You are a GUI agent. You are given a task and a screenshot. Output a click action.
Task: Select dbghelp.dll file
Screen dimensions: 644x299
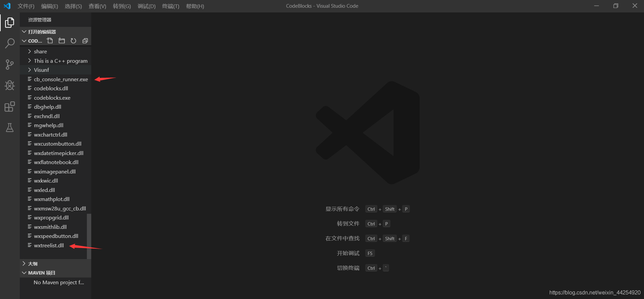pos(55,107)
